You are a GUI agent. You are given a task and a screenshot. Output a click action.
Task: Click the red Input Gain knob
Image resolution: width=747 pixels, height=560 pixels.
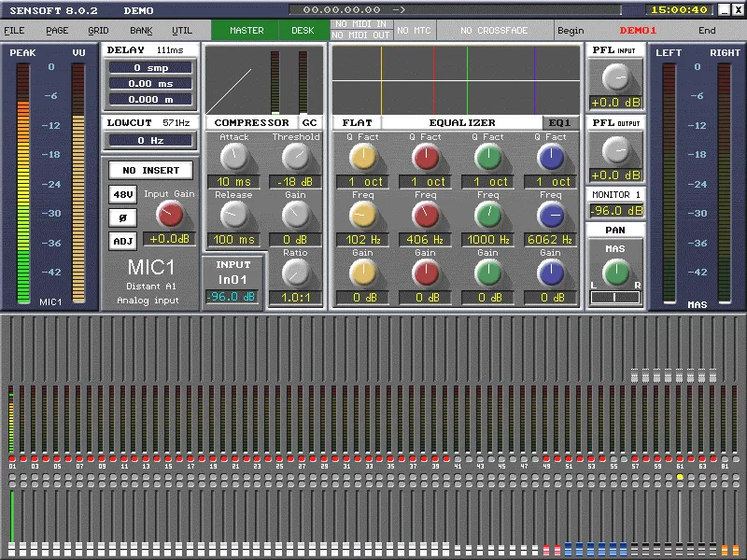(170, 214)
